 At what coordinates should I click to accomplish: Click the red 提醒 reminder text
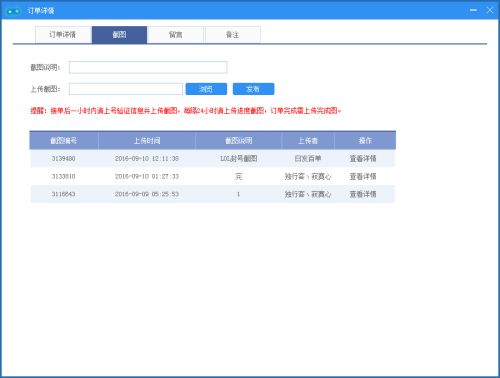tap(186, 111)
